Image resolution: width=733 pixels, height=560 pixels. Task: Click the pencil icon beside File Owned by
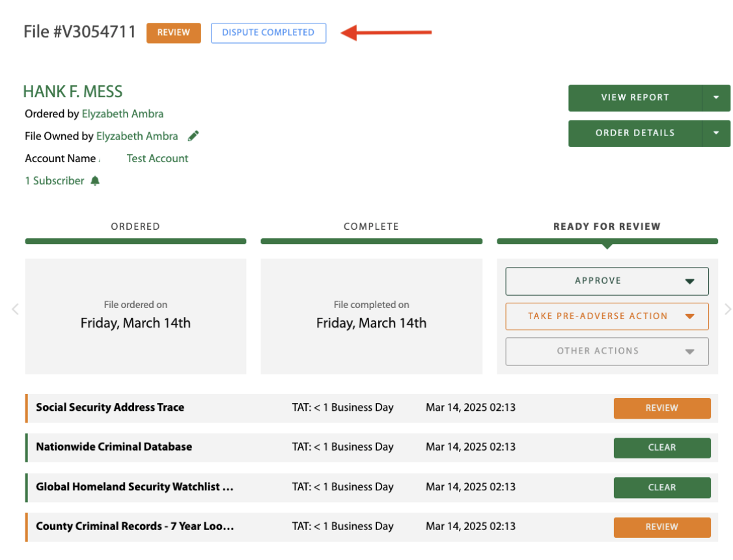(x=193, y=136)
